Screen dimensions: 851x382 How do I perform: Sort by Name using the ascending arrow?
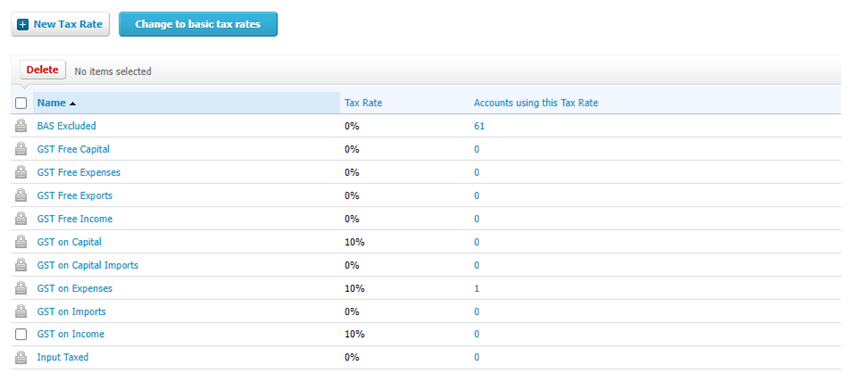coord(73,104)
